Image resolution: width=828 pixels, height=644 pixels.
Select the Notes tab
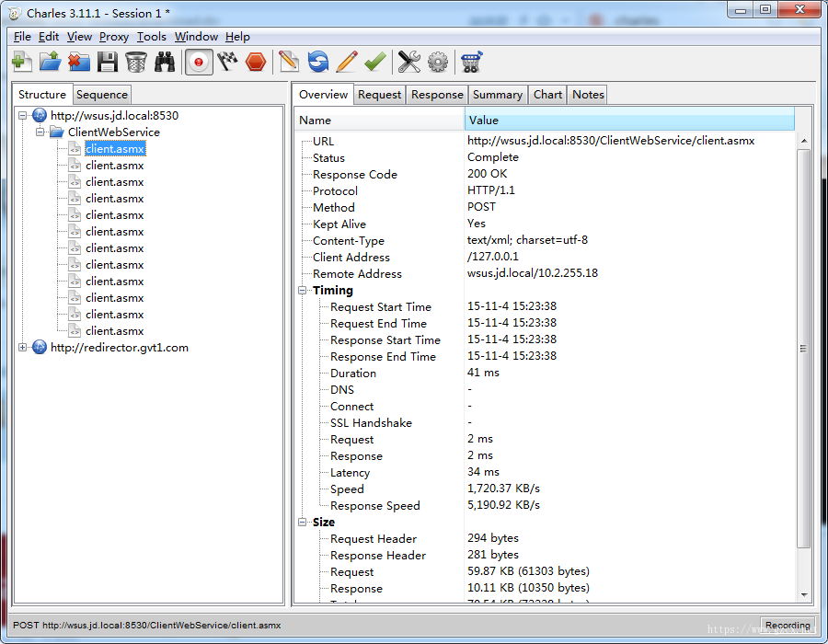(588, 95)
